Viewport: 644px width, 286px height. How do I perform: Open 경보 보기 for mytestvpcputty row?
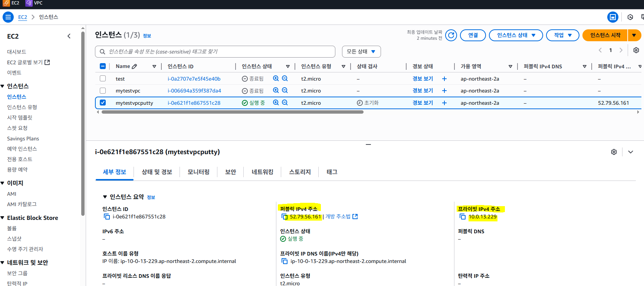(x=423, y=103)
